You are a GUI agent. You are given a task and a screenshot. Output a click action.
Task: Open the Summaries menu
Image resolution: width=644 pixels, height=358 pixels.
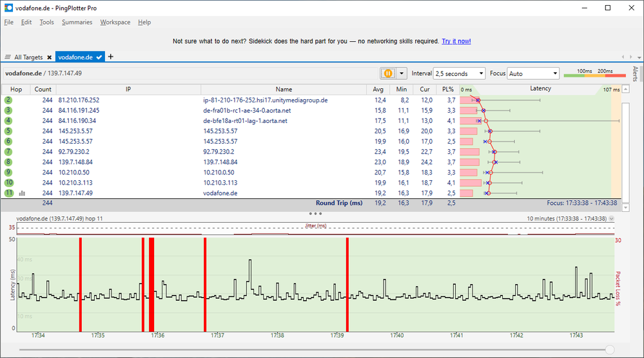77,22
